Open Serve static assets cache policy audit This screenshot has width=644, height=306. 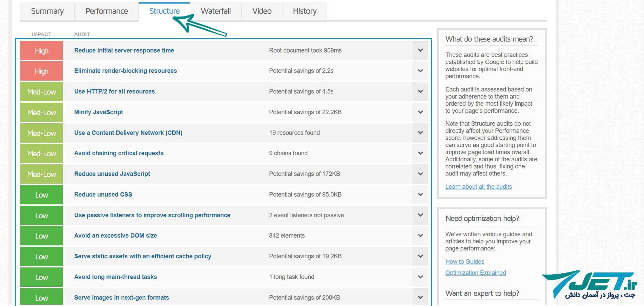143,256
